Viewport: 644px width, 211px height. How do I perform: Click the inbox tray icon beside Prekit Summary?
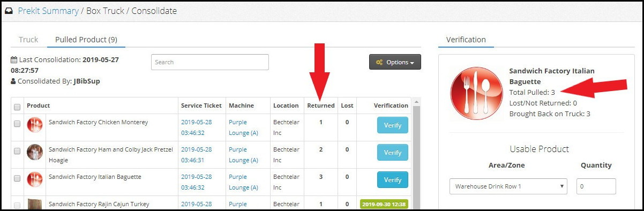pyautogui.click(x=9, y=11)
